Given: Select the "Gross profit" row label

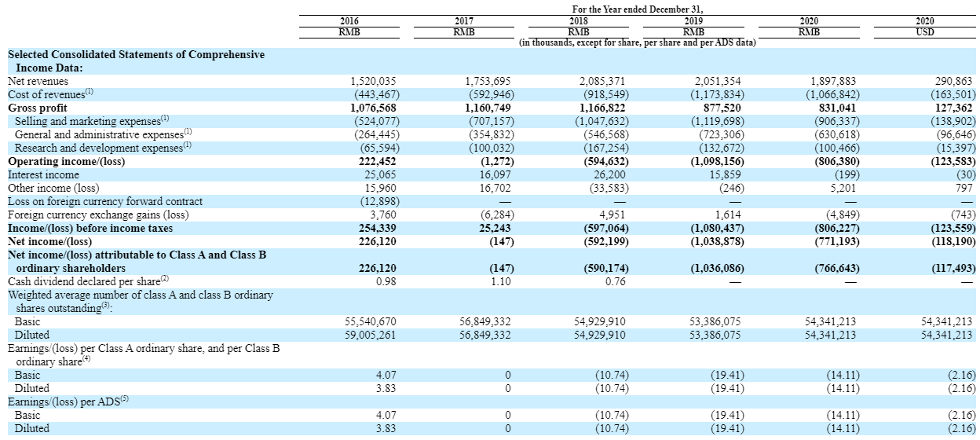Looking at the screenshot, I should click(x=38, y=108).
